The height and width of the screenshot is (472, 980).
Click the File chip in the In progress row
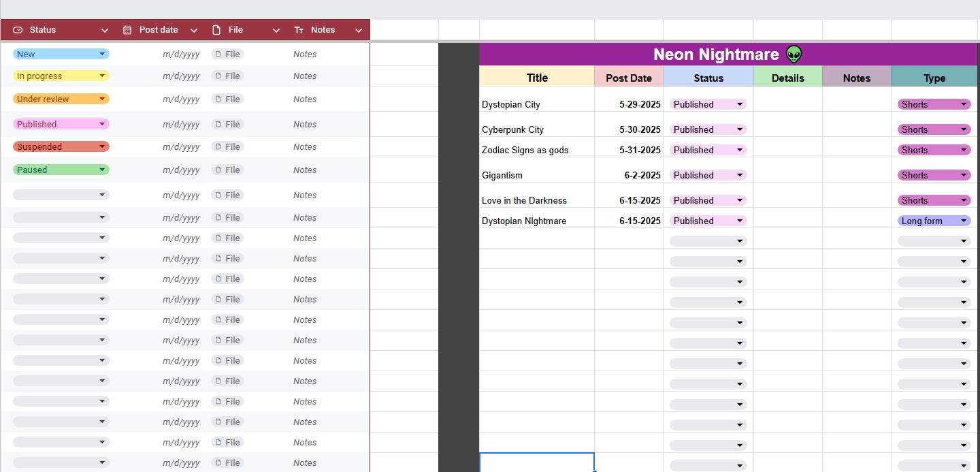[x=227, y=76]
